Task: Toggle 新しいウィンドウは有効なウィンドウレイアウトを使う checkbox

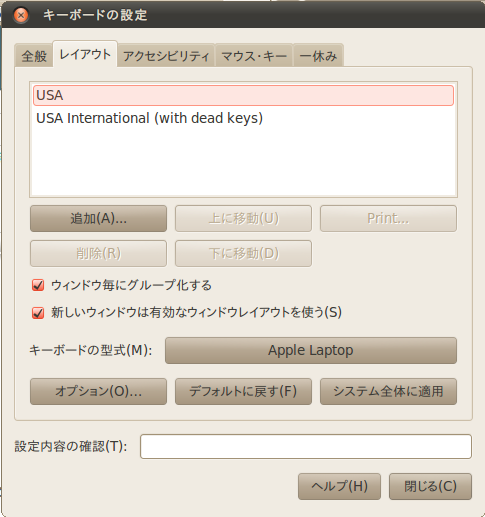Action: [x=38, y=313]
